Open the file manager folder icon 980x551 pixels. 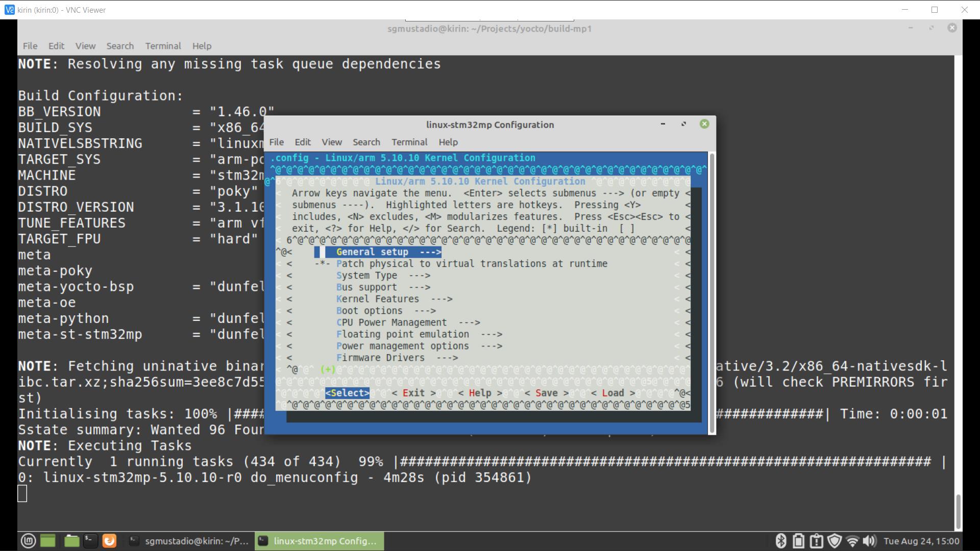71,541
